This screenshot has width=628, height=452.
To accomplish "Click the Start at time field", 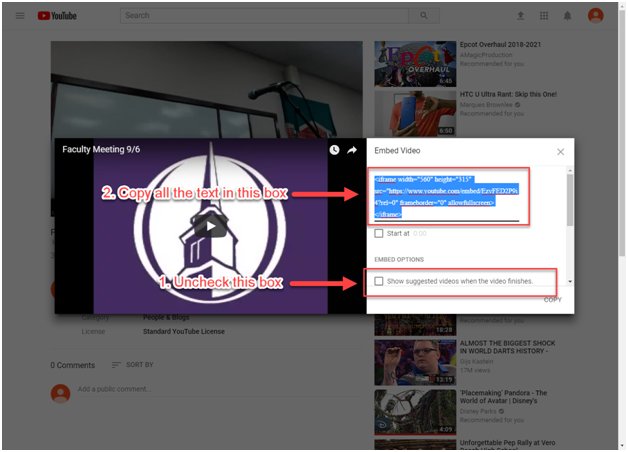I will [420, 233].
